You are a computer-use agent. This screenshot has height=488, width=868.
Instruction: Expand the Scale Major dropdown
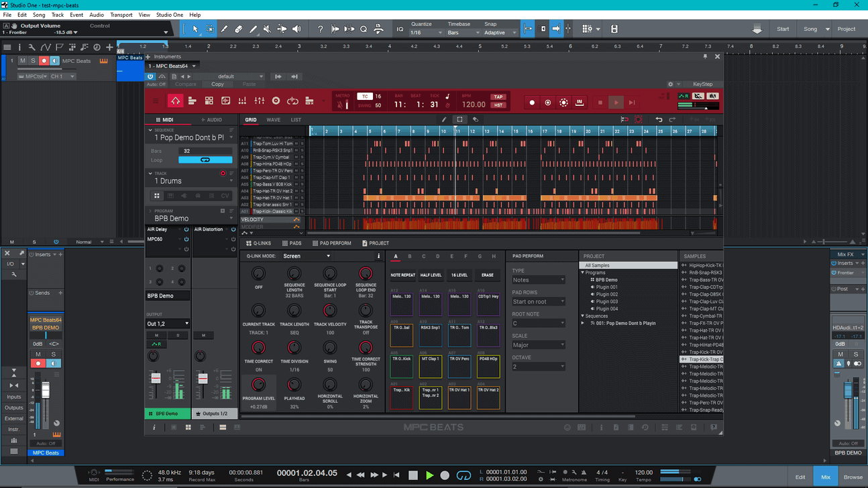(539, 345)
